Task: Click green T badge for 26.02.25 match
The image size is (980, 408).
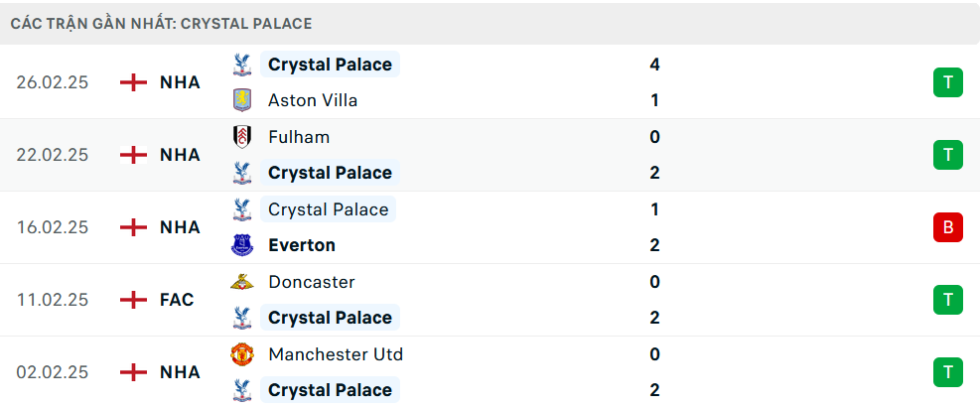Action: (x=947, y=82)
